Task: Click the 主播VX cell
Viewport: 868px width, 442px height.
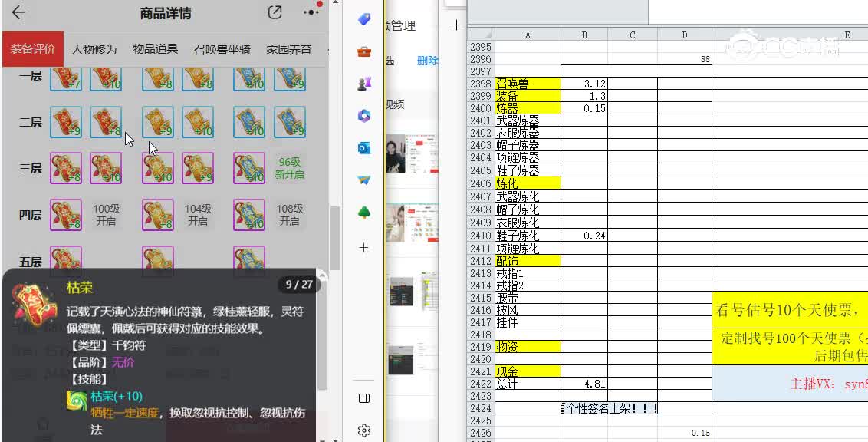Action: click(790, 383)
